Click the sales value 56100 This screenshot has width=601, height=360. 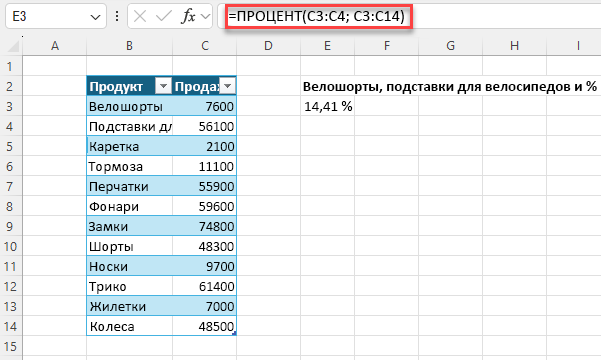[205, 126]
